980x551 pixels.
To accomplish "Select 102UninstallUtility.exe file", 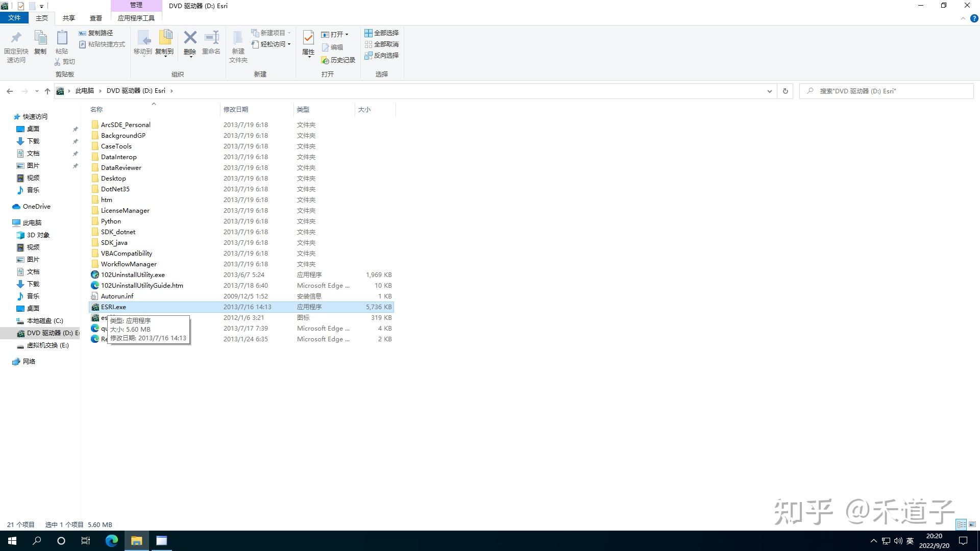I will tap(133, 275).
